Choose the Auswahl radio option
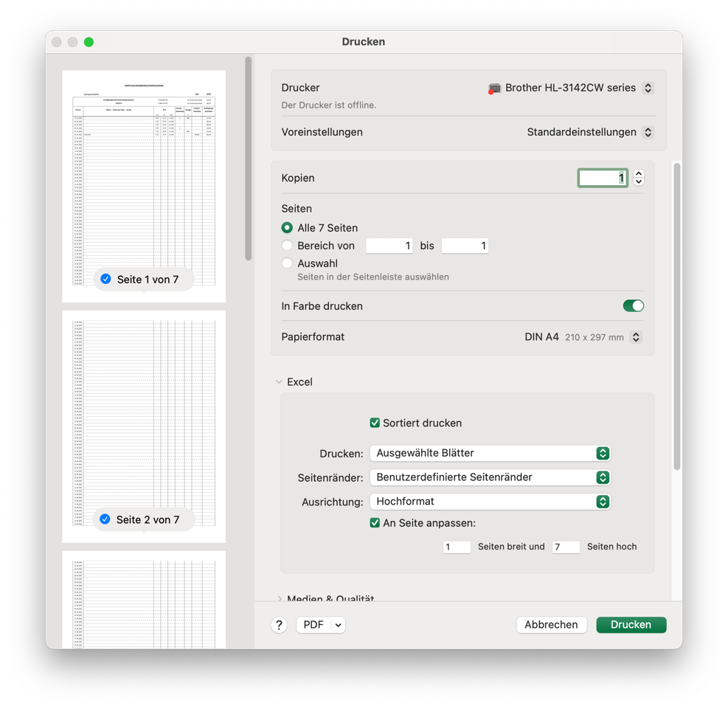This screenshot has height=709, width=728. [287, 263]
